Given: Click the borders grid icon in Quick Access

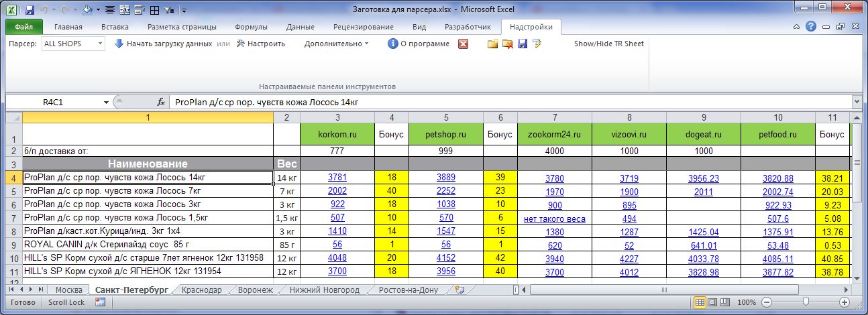Looking at the screenshot, I should pyautogui.click(x=154, y=10).
